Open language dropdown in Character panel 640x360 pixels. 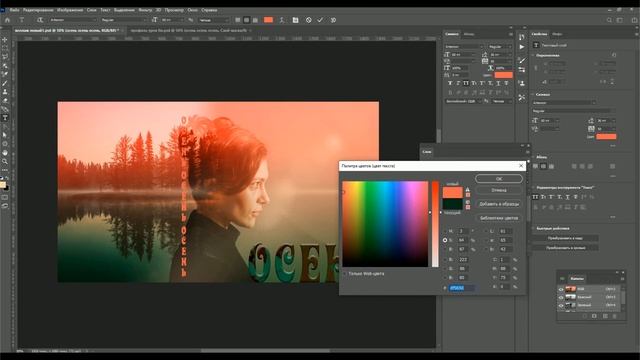pyautogui.click(x=462, y=101)
